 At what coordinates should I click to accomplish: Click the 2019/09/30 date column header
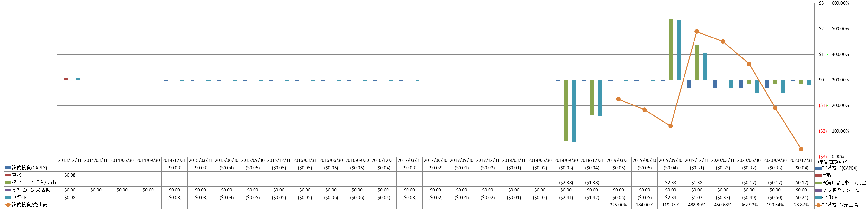pos(671,160)
